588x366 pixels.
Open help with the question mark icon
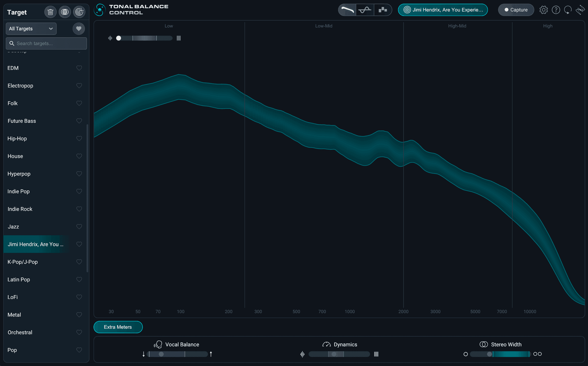(556, 10)
